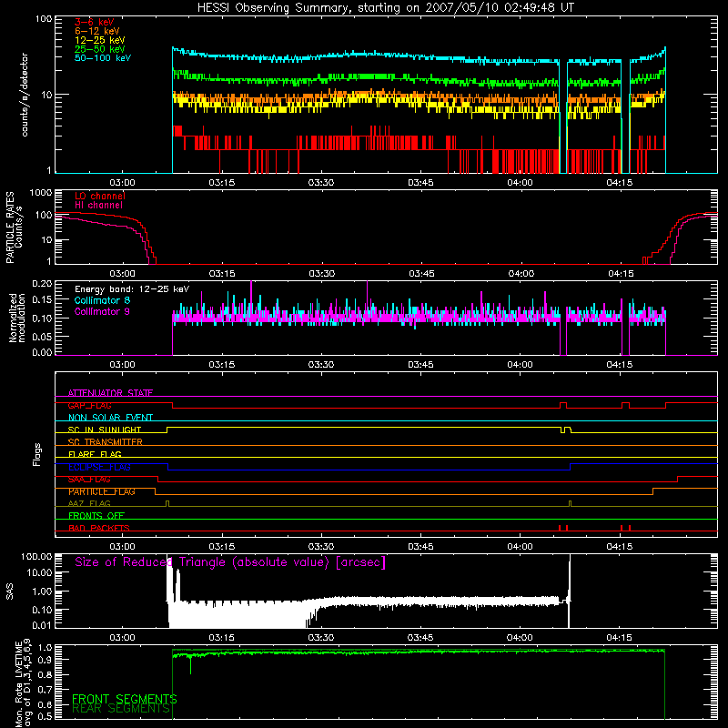Select the red 3-6 keV legend entry

[95, 22]
